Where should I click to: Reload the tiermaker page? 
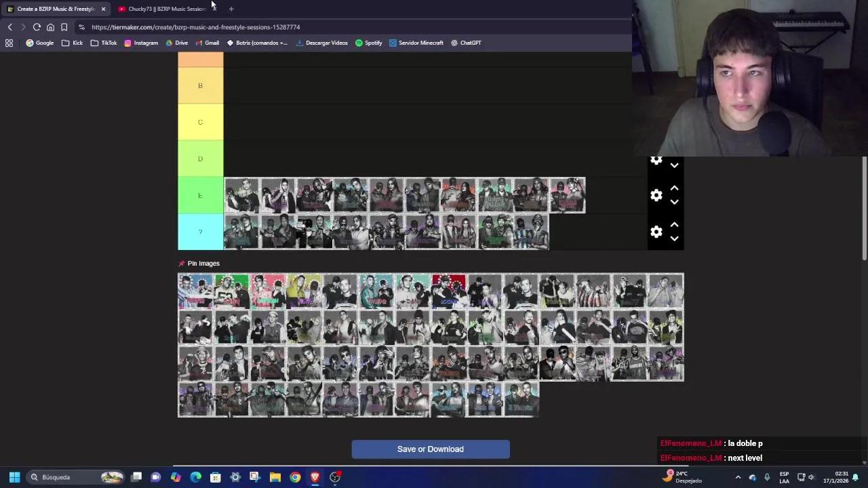[x=37, y=27]
